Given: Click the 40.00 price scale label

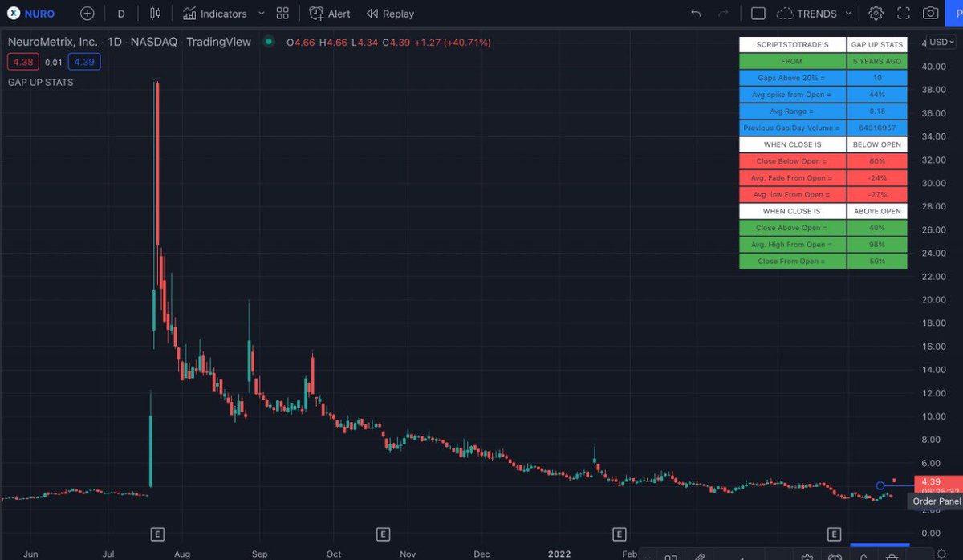Looking at the screenshot, I should point(936,67).
